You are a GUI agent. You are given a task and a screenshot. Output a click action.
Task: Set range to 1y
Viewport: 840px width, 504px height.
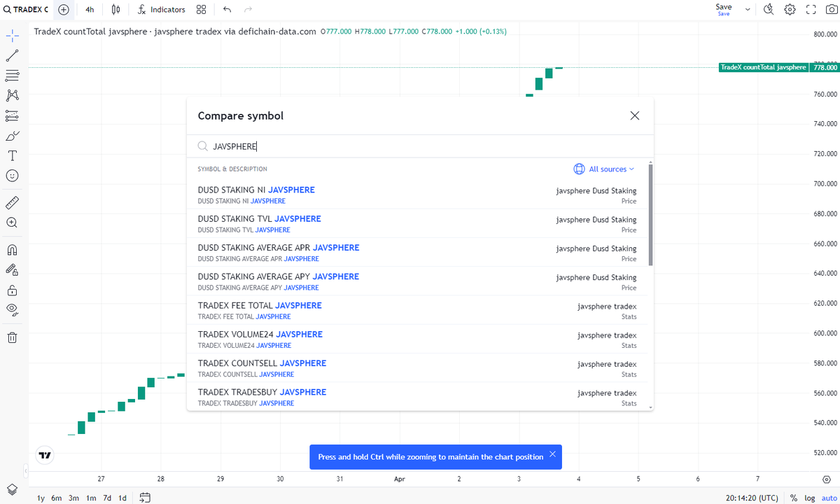pos(41,498)
